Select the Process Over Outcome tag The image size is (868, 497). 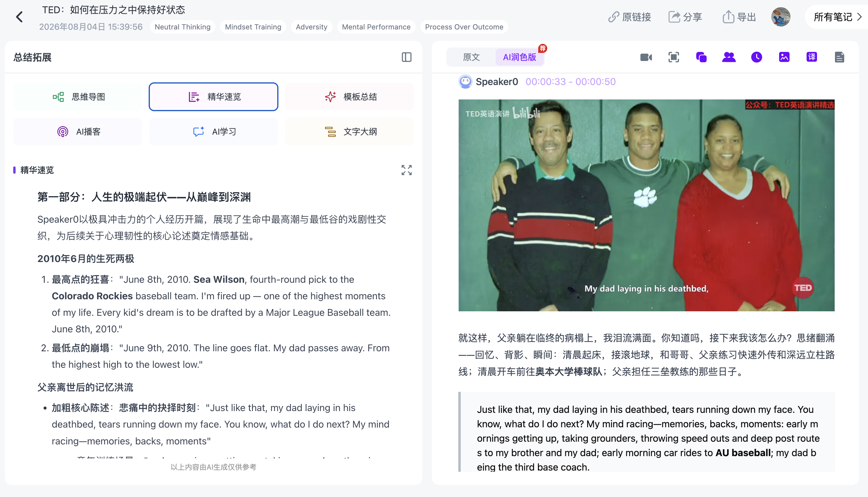pyautogui.click(x=464, y=27)
